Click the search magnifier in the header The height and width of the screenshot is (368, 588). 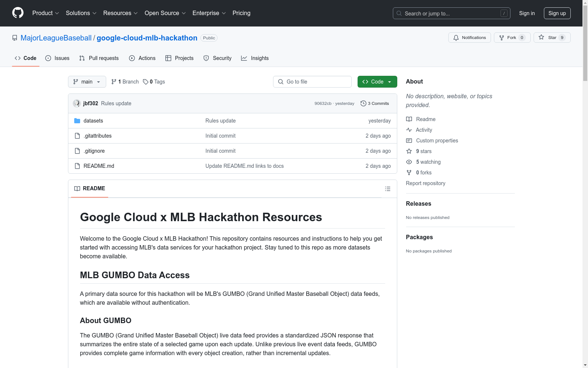pos(399,13)
